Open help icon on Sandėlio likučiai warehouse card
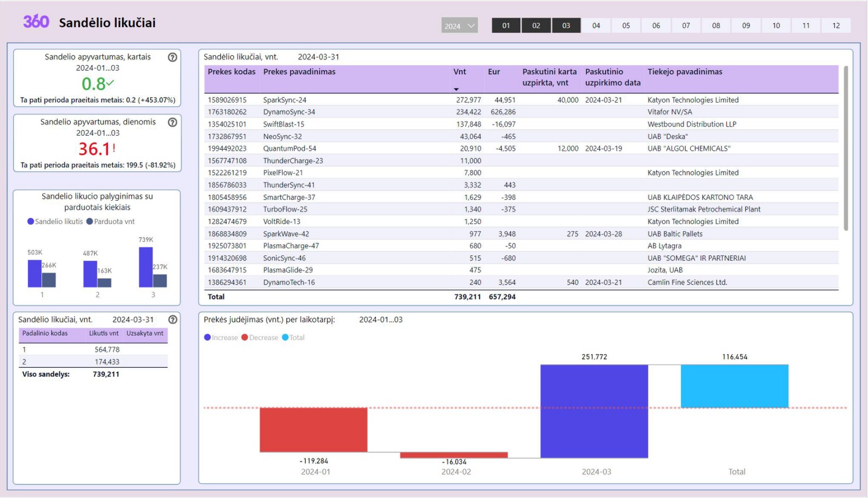 [x=173, y=320]
